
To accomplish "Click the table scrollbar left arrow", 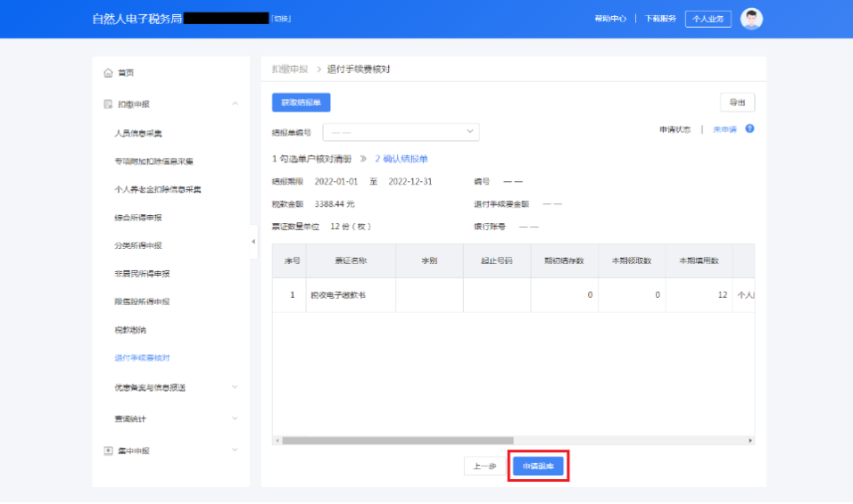I will [277, 441].
